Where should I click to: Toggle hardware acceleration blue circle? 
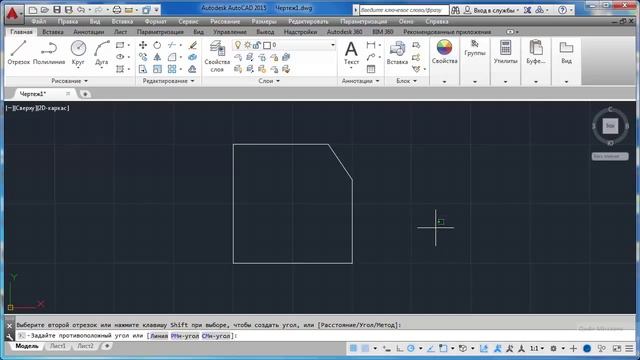coord(587,348)
